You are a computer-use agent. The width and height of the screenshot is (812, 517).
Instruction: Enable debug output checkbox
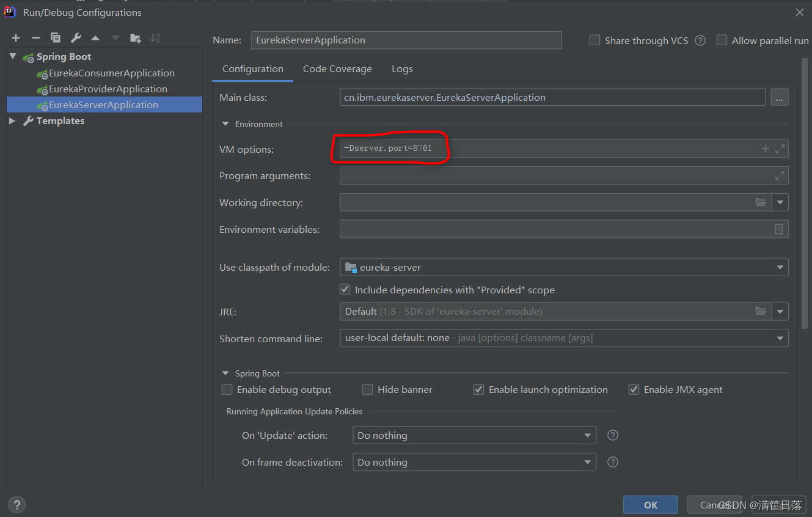point(227,389)
